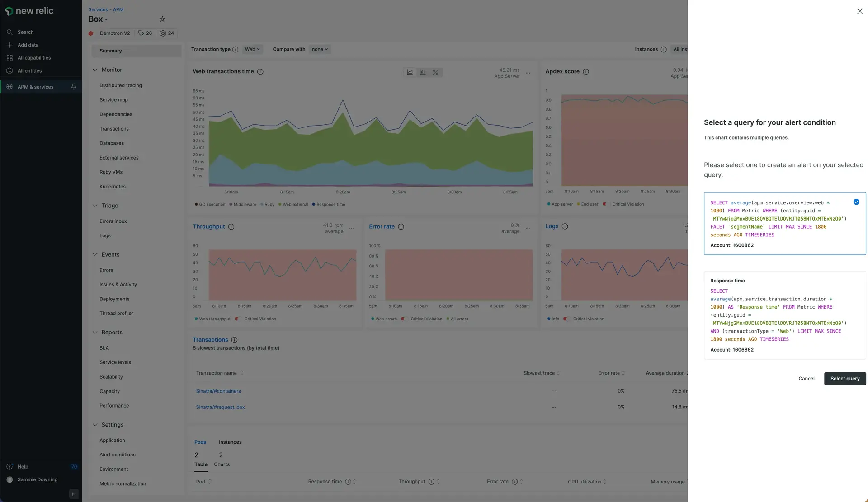
Task: Open the 24 related entities icon
Action: pyautogui.click(x=163, y=33)
